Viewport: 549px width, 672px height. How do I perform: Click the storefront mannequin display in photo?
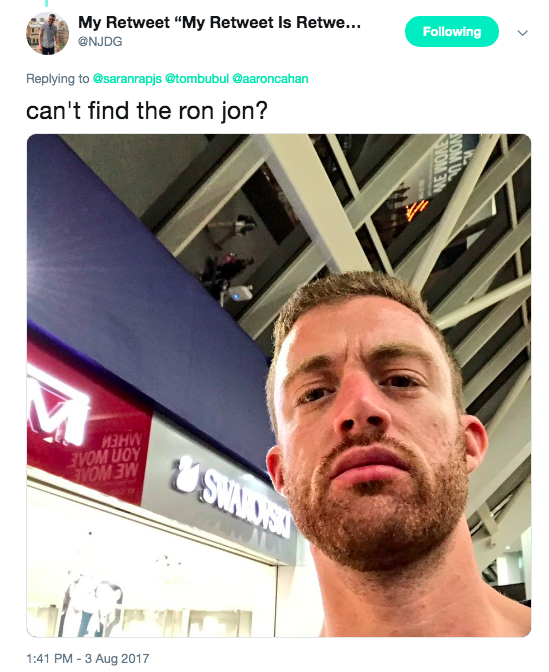[x=92, y=602]
